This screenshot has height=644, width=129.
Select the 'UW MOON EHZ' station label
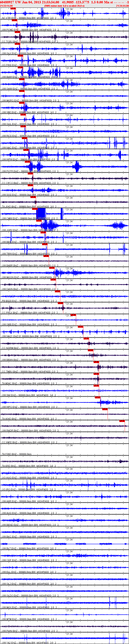(10, 277)
